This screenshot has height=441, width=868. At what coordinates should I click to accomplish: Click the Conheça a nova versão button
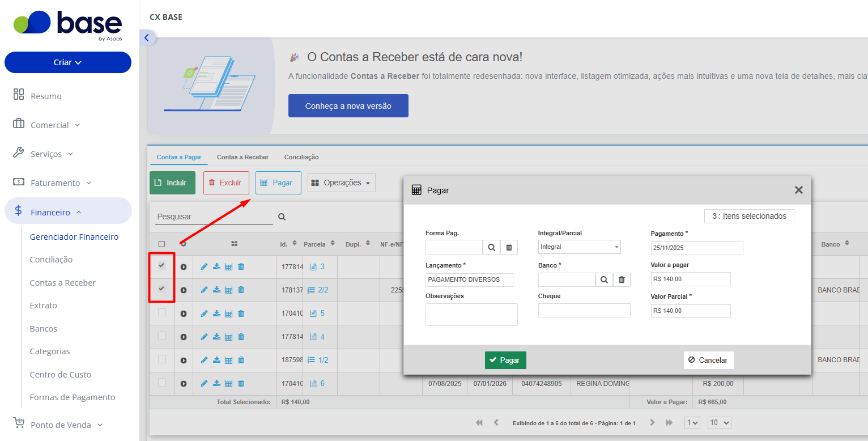pyautogui.click(x=348, y=106)
